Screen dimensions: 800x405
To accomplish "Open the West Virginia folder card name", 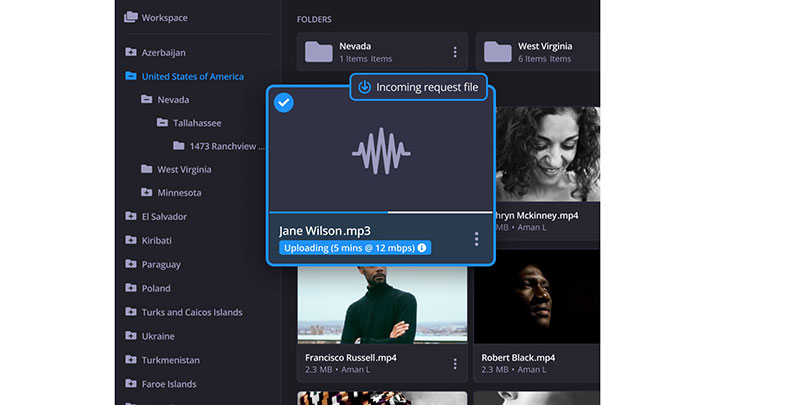I will tap(545, 46).
